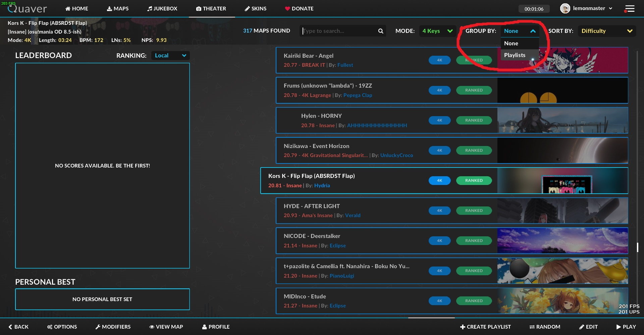Select None in the GROUP BY menu
Image resolution: width=644 pixels, height=335 pixels.
(x=511, y=43)
